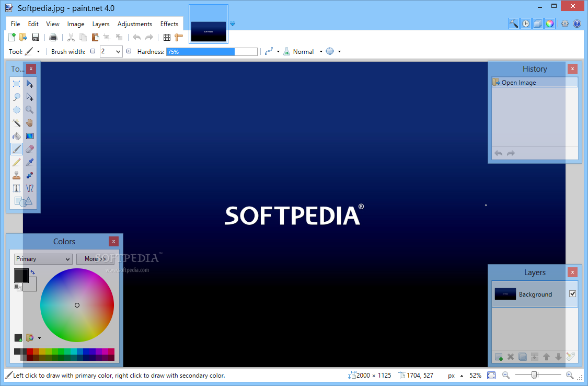
Task: Click the Softpedia.jpg image thumbnail tab
Action: 209,25
